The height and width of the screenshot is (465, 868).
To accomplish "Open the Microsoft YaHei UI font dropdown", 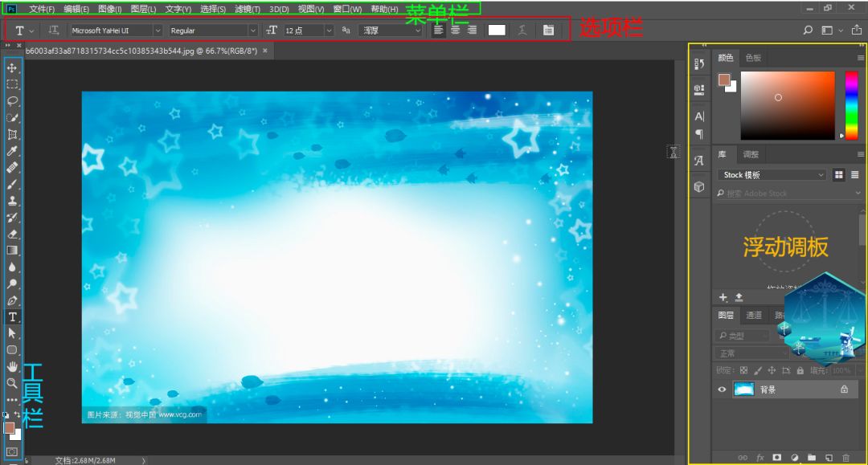I will tap(116, 31).
